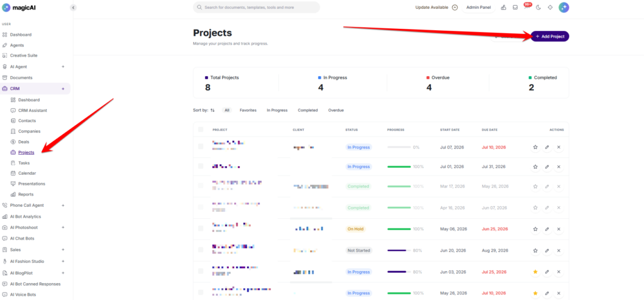Viewport: 644px width, 300px height.
Task: Check the row starting May 06, 2026
Action: pyautogui.click(x=201, y=228)
